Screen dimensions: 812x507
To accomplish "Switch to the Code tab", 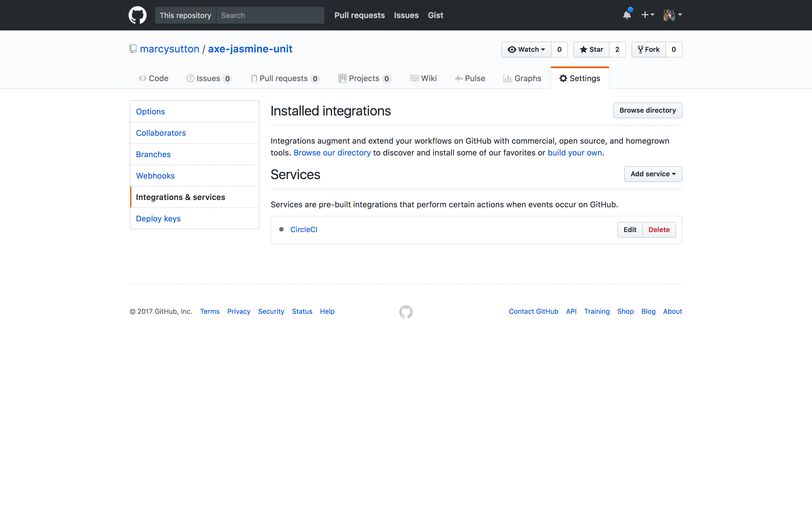I will pyautogui.click(x=154, y=78).
